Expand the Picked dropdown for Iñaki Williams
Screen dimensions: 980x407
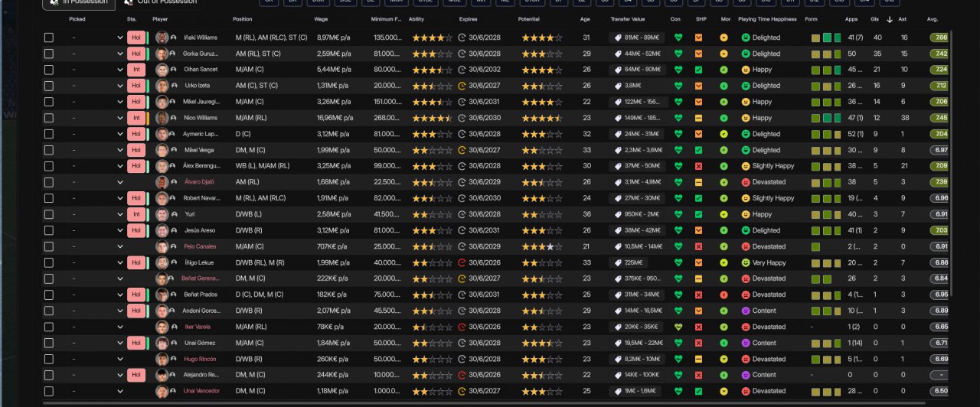pos(120,37)
